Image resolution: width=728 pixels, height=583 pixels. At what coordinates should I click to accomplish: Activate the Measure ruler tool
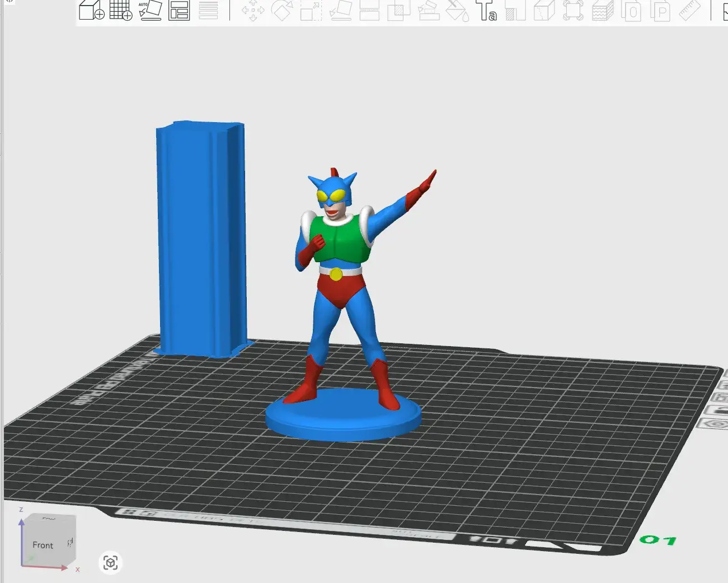690,11
